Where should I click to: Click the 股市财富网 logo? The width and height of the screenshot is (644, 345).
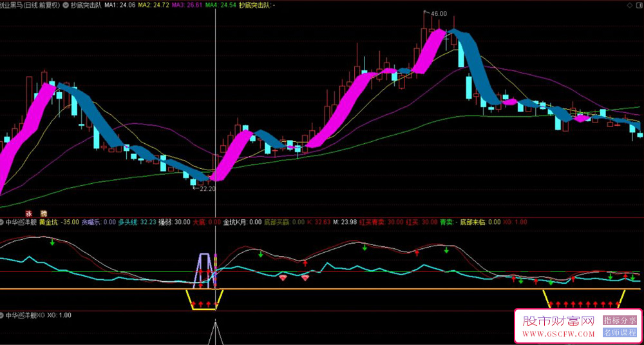(558, 320)
